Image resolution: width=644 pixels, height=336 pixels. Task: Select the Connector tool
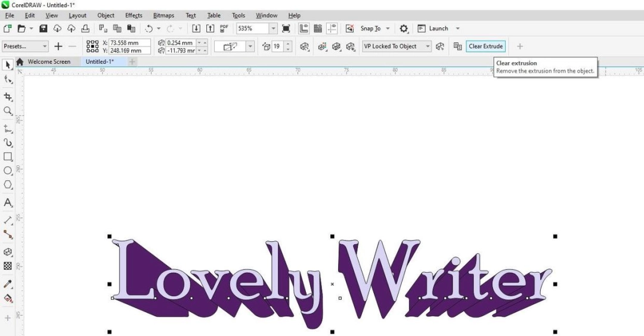[x=7, y=235]
